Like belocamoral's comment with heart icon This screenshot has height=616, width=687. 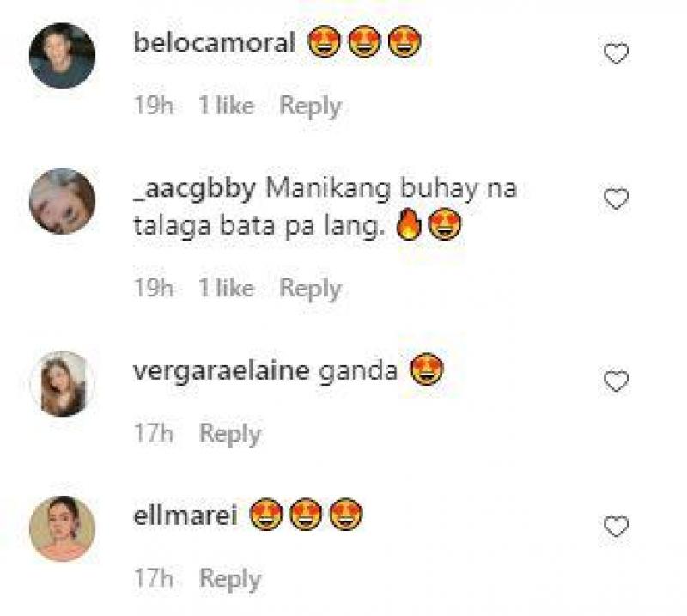[616, 53]
